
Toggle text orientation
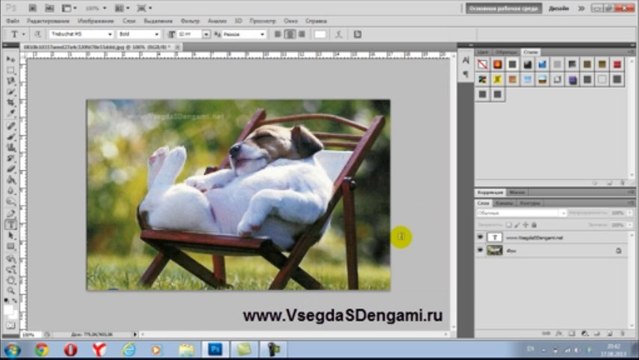point(37,34)
